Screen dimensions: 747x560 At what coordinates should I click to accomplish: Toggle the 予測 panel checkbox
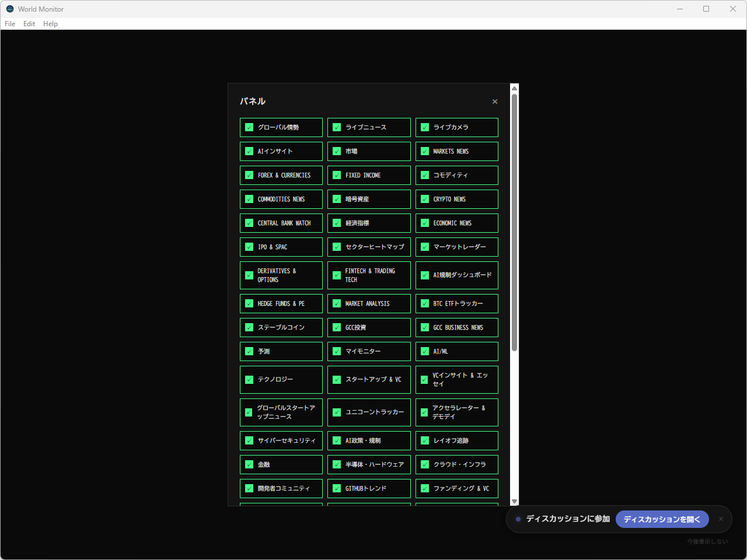pos(249,351)
